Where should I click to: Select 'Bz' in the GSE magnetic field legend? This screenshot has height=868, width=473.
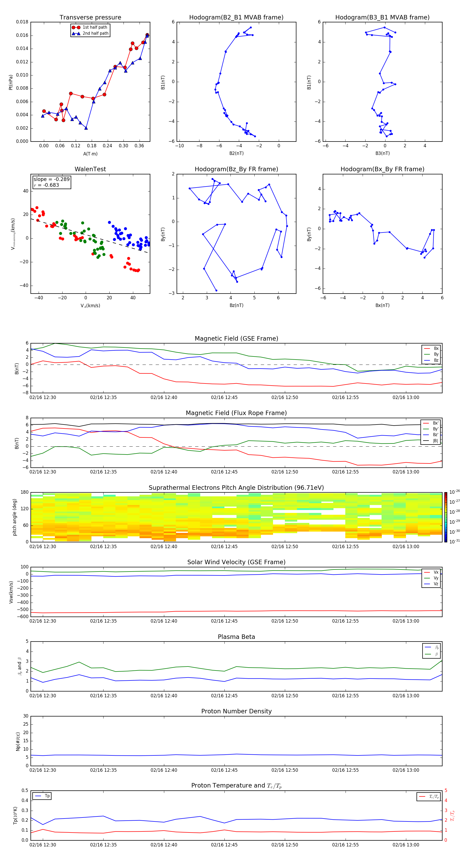(x=431, y=361)
